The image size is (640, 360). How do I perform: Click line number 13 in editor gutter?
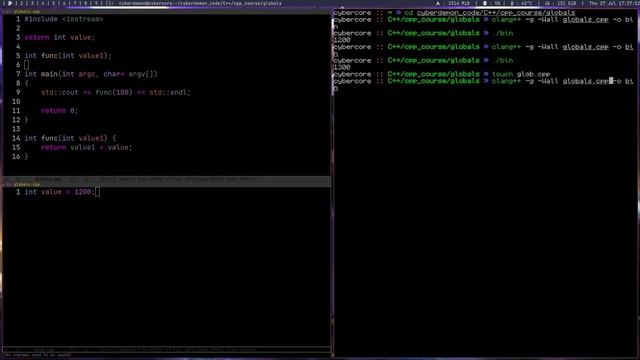[16, 129]
